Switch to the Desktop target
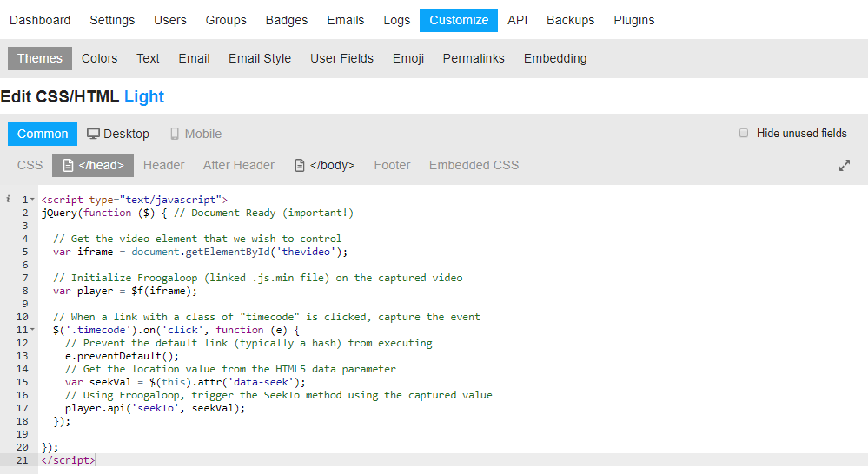 (118, 134)
